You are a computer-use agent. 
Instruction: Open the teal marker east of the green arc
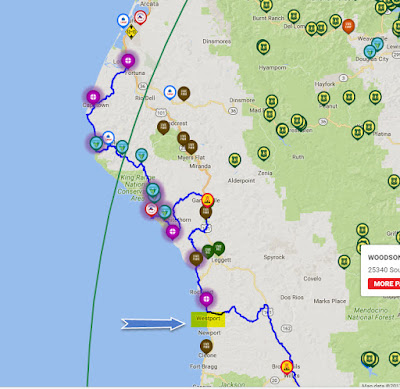pos(141,155)
